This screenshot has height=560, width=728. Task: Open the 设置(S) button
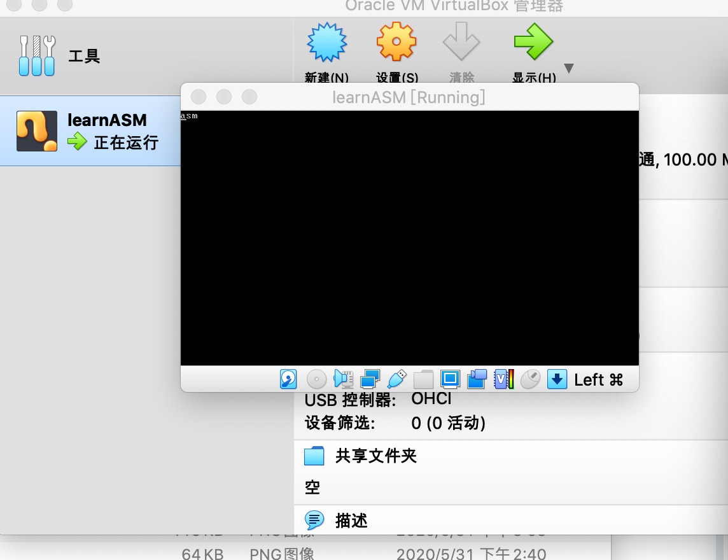coord(396,51)
